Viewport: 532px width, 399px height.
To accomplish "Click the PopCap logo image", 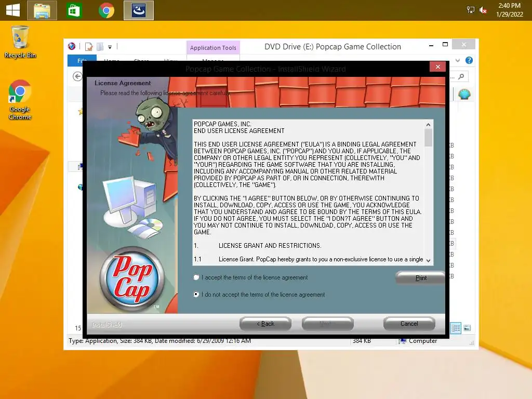I will [132, 279].
